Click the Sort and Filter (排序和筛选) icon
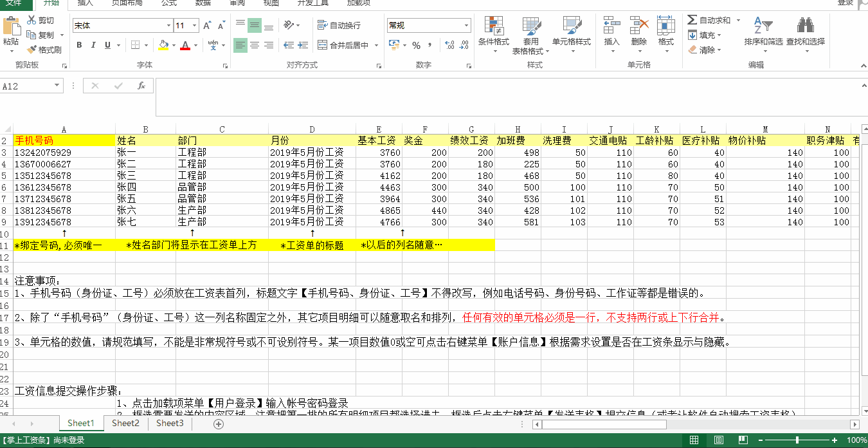The height and width of the screenshot is (448, 868). (x=763, y=26)
